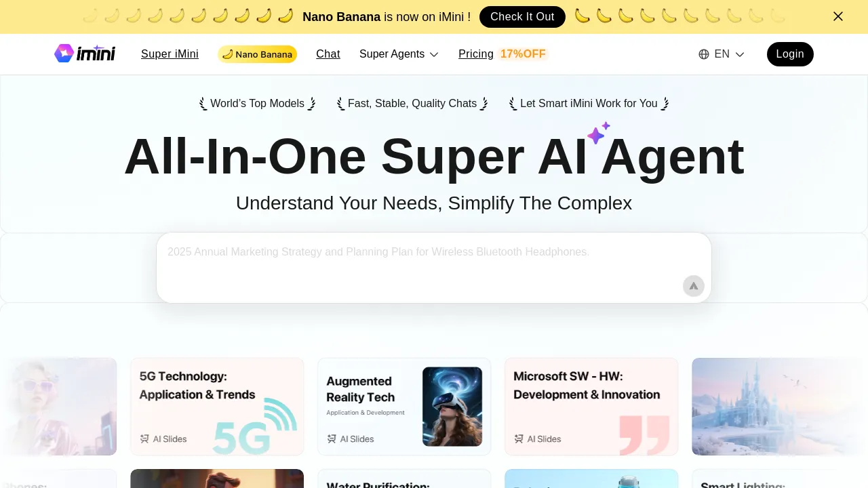Click the banana icon in Nano Banana badge
Screen dimensions: 868x488
pos(227,54)
